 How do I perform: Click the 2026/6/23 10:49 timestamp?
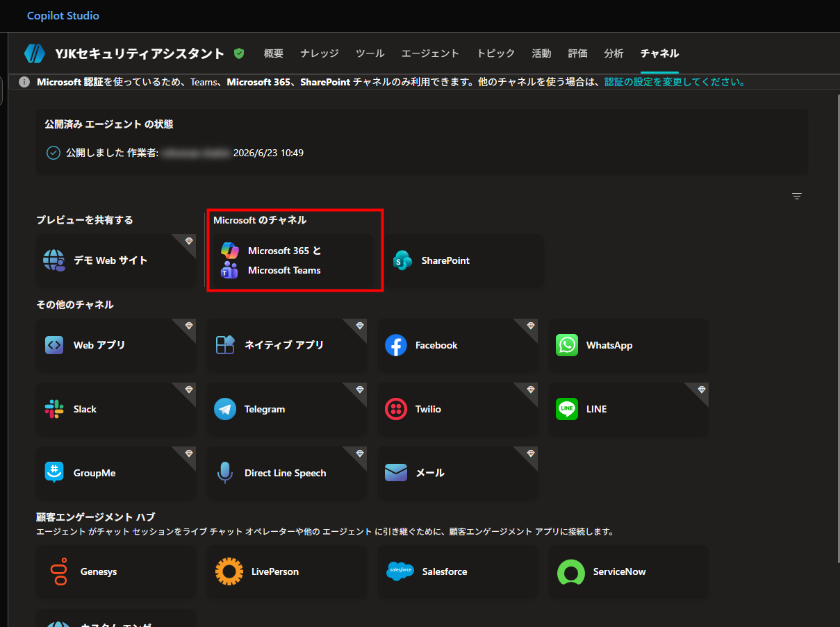[268, 153]
